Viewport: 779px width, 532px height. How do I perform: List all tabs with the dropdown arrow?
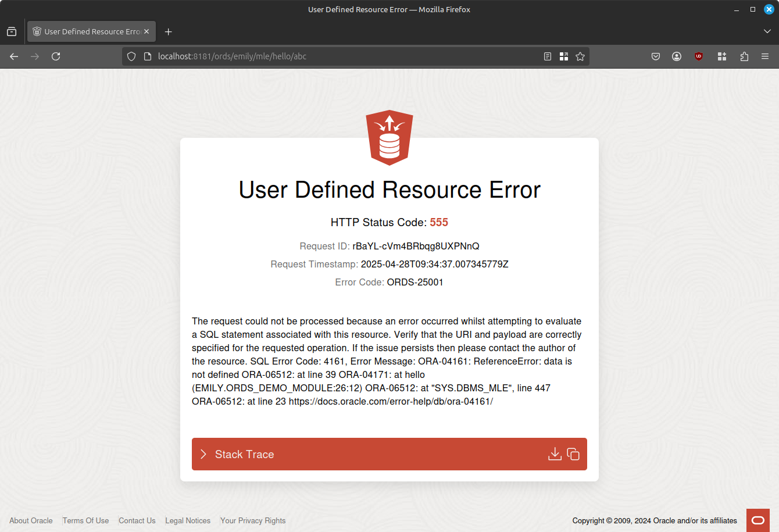click(x=767, y=31)
